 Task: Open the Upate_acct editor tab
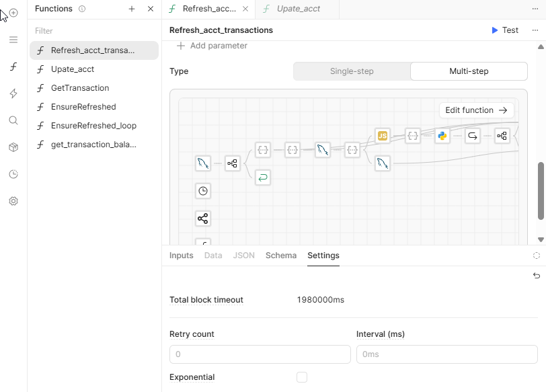(298, 9)
